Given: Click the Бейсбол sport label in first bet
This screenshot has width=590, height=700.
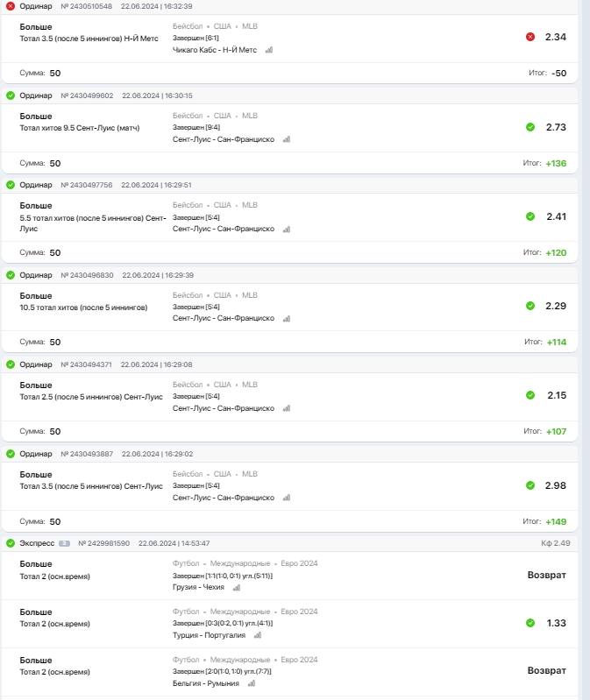Looking at the screenshot, I should coord(188,26).
